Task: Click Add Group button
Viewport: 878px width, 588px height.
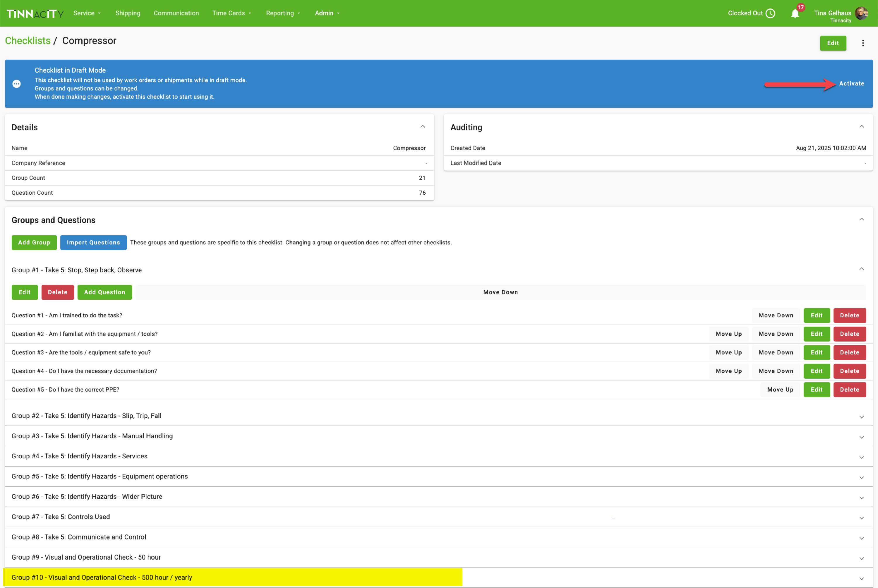Action: (34, 243)
